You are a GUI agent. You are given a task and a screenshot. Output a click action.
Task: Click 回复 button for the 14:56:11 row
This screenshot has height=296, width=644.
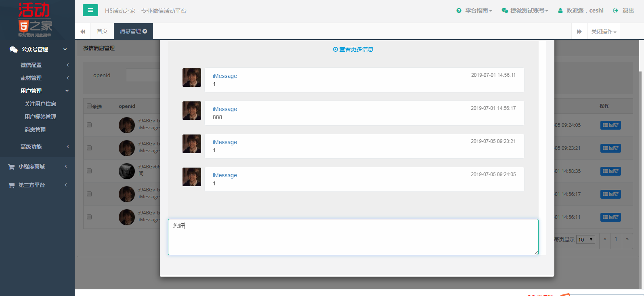click(x=610, y=217)
